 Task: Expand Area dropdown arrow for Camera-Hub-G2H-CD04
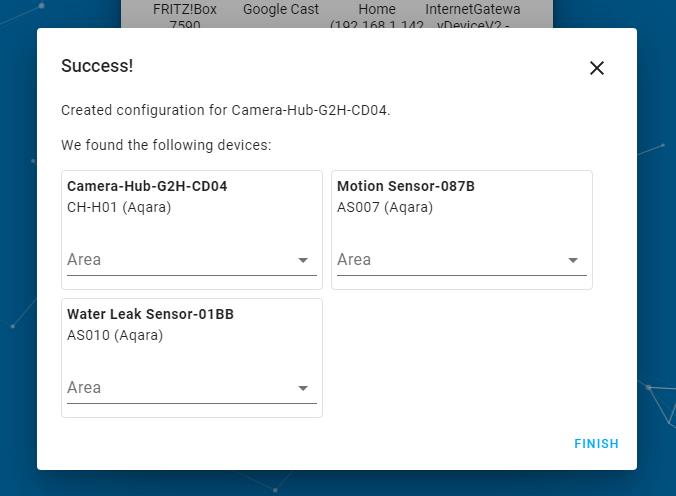[x=303, y=260]
